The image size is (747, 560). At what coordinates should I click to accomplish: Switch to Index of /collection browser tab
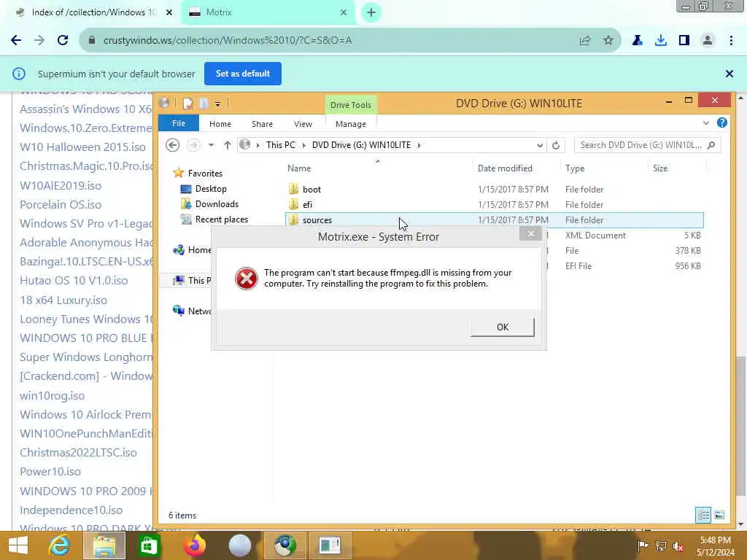pos(93,12)
